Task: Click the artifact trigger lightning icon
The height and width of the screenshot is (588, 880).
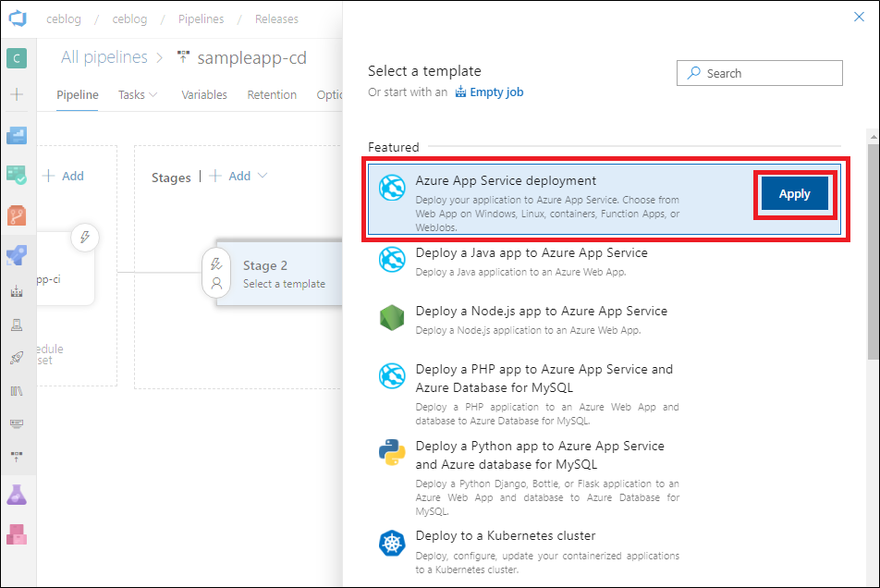Action: tap(85, 238)
